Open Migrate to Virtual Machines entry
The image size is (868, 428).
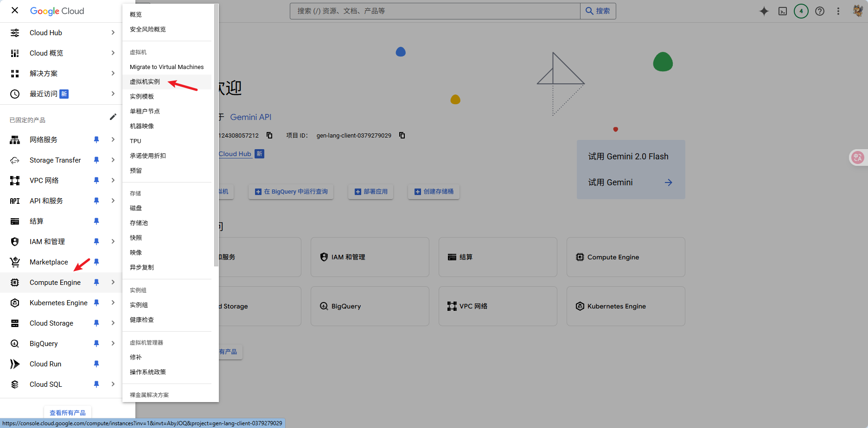(167, 67)
